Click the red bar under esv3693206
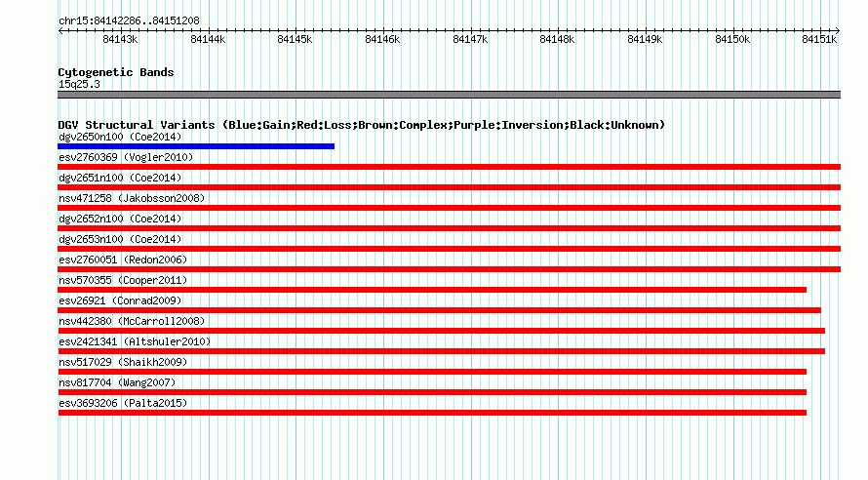868x480 pixels. (432, 413)
